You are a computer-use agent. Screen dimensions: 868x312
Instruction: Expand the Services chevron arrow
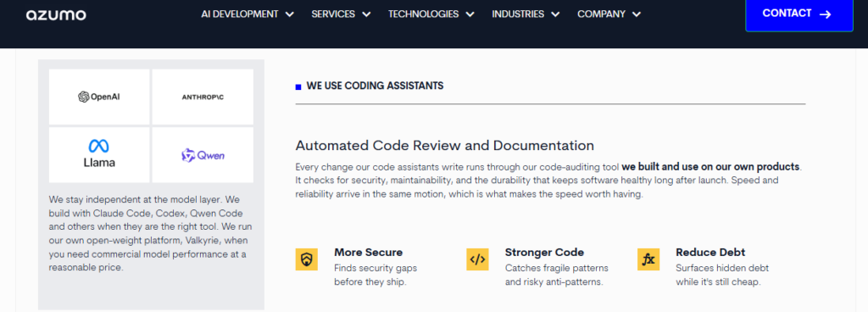[x=366, y=15]
